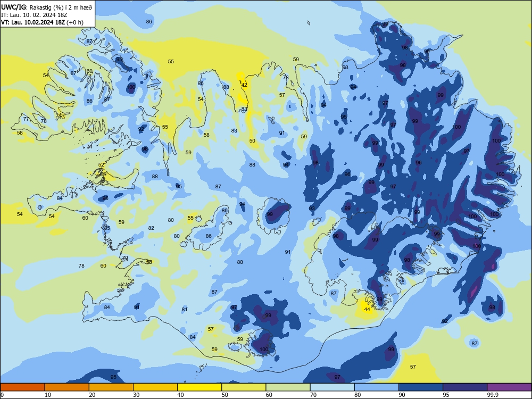The height and width of the screenshot is (399, 532).
Task: Select the bright yellow 40–50 legend swatch
Action: click(x=199, y=387)
